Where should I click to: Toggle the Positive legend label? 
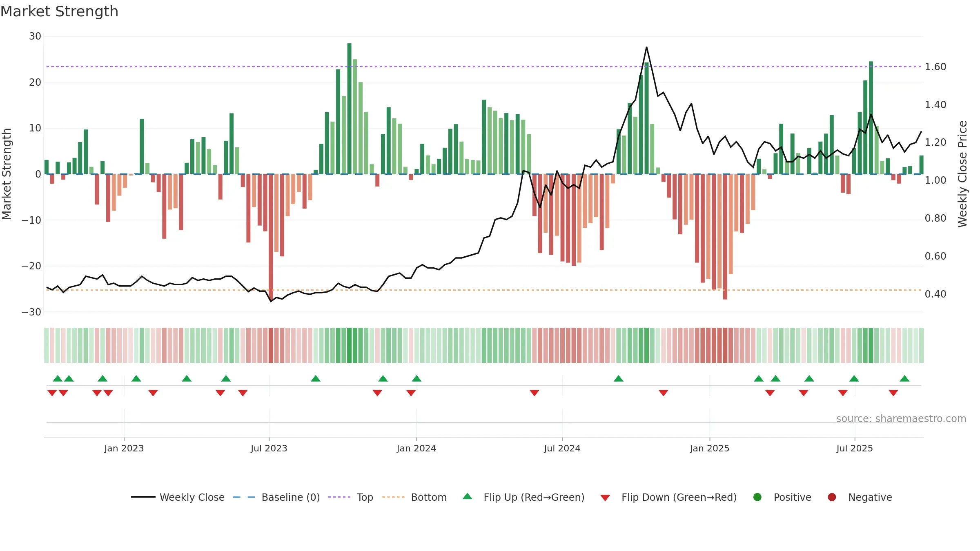[792, 497]
